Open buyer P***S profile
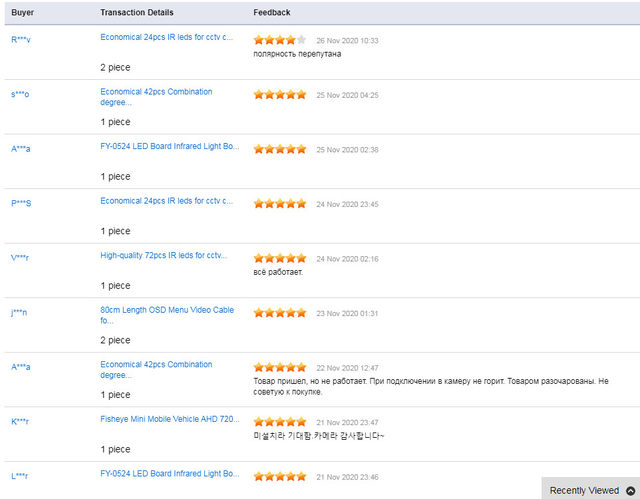This screenshot has height=499, width=640. pos(21,203)
